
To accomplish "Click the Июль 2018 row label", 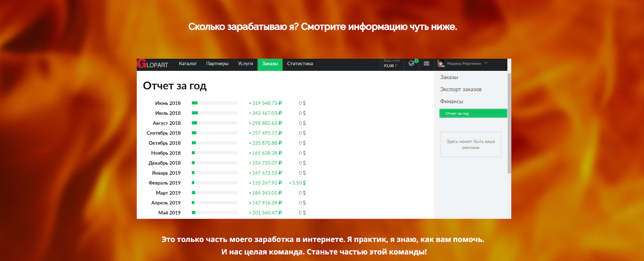I will (168, 113).
